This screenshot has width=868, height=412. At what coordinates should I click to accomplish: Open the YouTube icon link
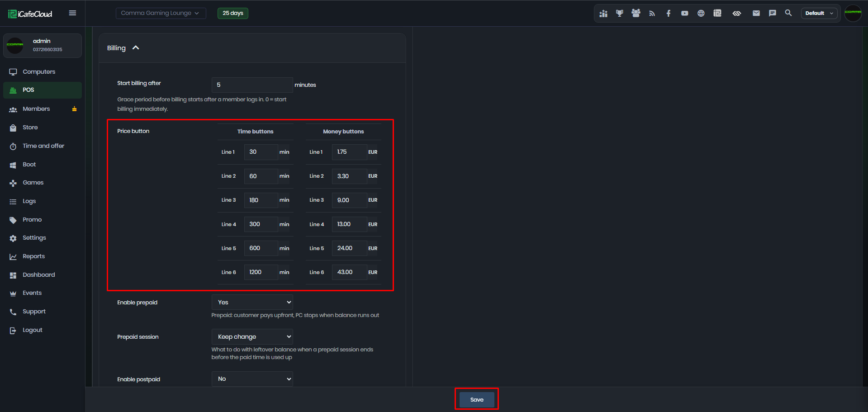(x=685, y=13)
